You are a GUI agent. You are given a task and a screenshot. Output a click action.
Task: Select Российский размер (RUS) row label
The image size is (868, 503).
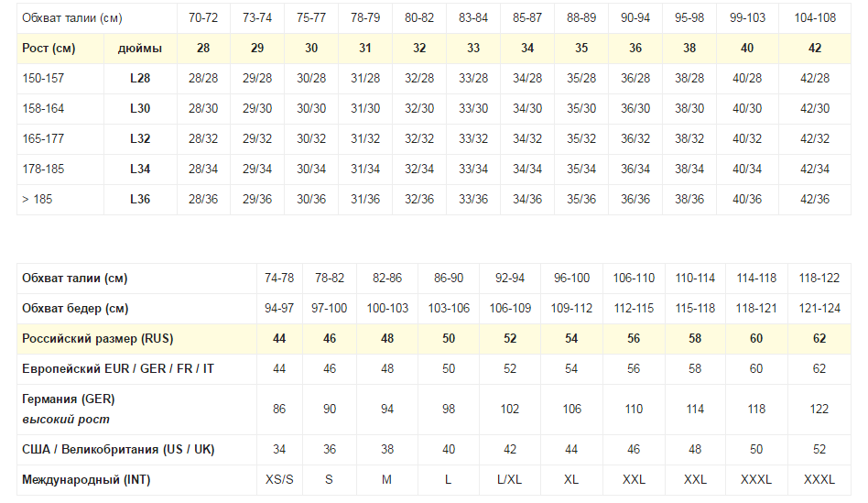(97, 338)
